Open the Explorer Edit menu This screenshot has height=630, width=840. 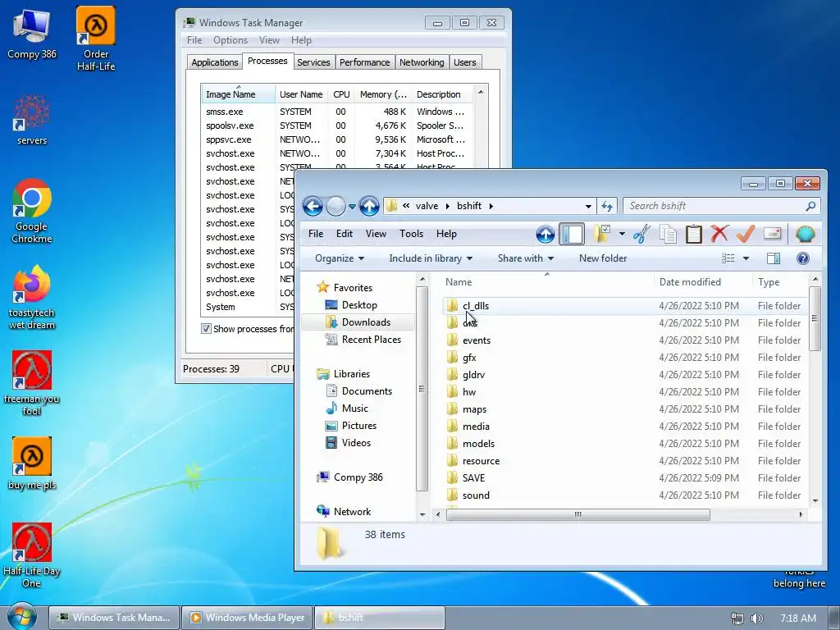[x=344, y=234]
